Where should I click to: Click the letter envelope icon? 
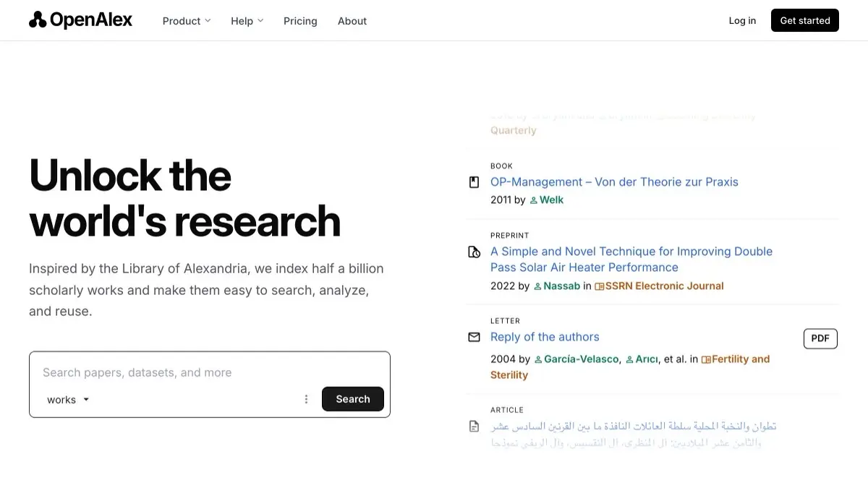click(x=475, y=337)
